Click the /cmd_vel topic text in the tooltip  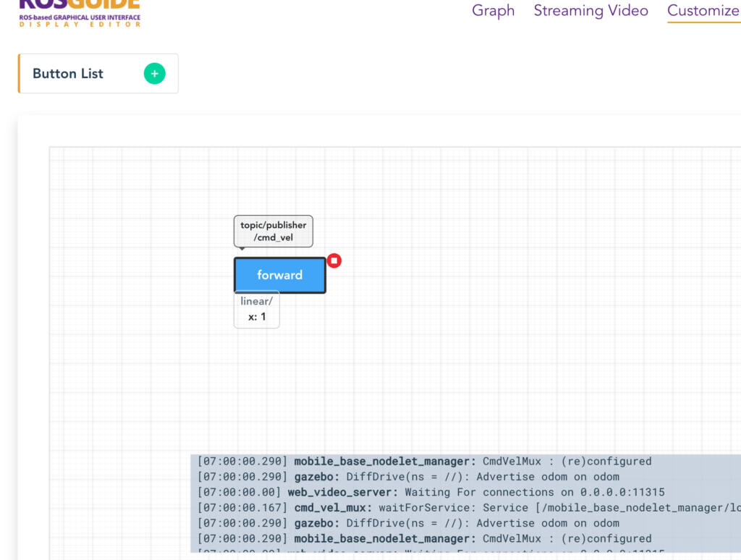click(273, 237)
